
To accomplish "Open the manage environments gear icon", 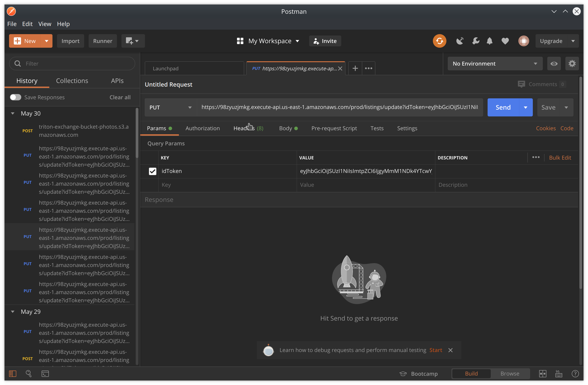I will coord(572,64).
